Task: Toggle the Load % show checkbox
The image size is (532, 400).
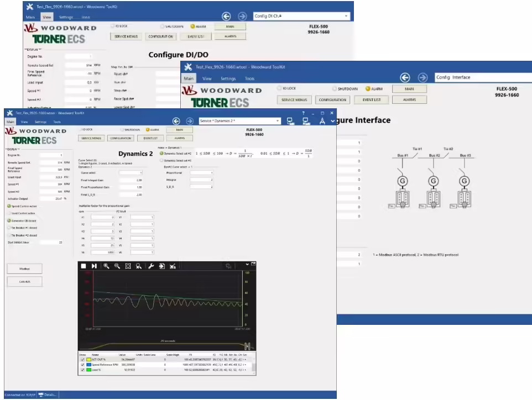Action: [x=82, y=370]
